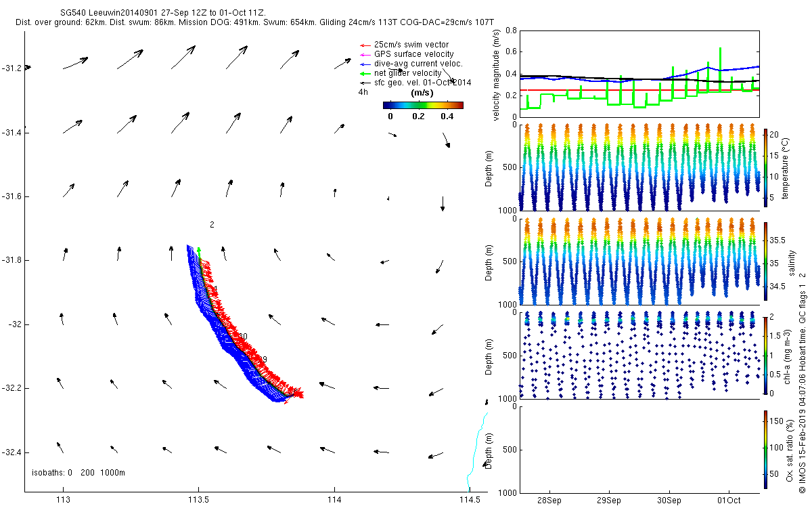Click the '(m/s)' colorbar heading
Viewport: 812px width, 508px height.
(x=423, y=93)
